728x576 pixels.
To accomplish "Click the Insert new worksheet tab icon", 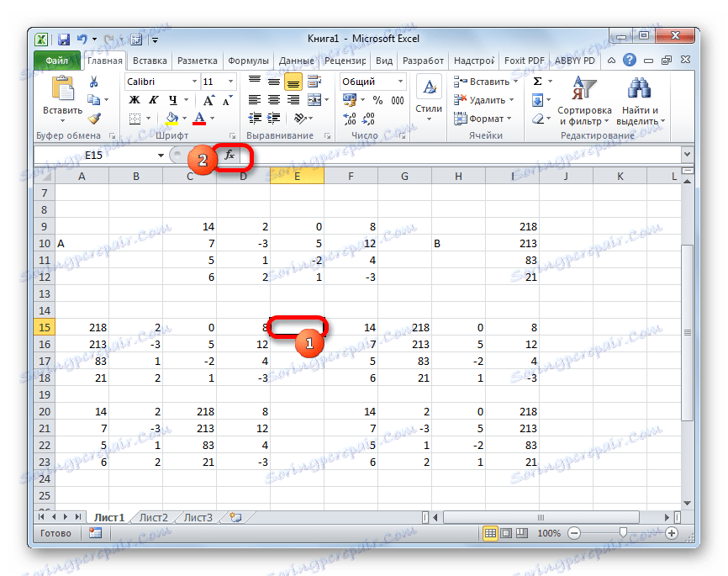I will (236, 517).
